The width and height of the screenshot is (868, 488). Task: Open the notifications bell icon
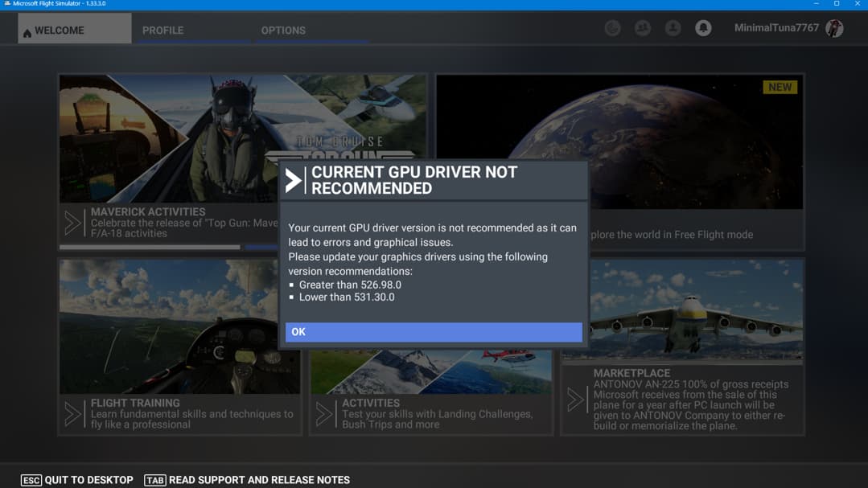pyautogui.click(x=703, y=28)
